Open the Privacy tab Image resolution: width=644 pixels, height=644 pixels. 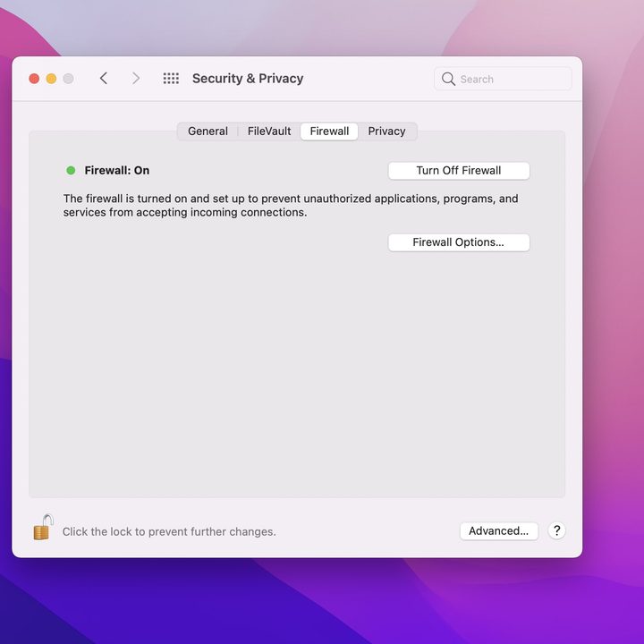pyautogui.click(x=386, y=131)
